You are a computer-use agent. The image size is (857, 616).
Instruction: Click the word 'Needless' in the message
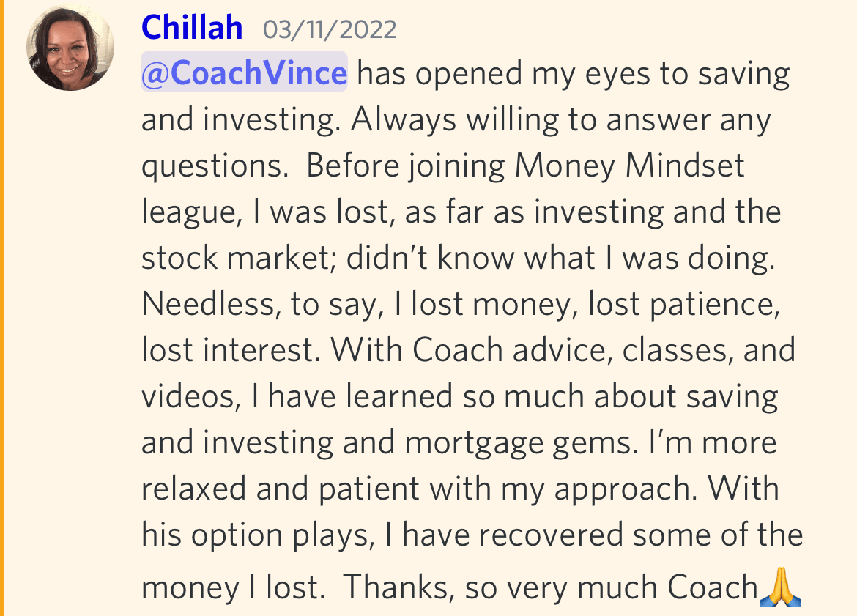pyautogui.click(x=208, y=303)
